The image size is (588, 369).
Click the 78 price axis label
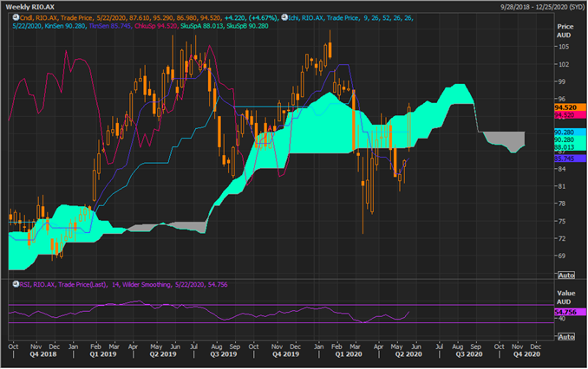pos(562,204)
